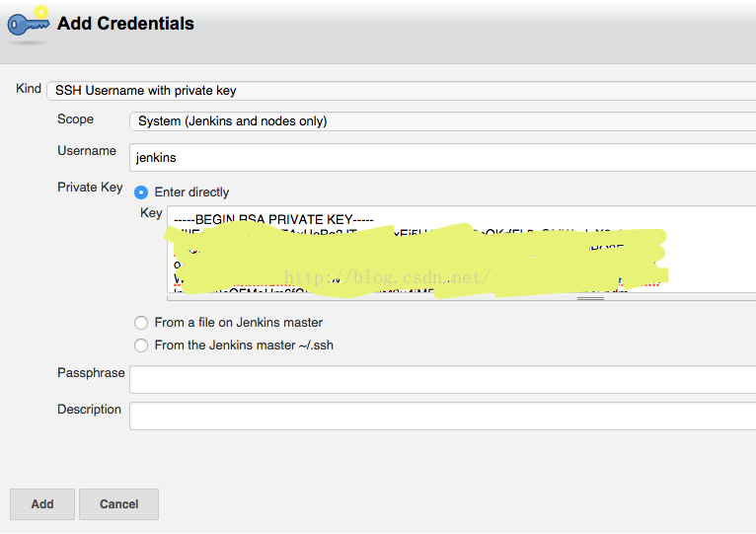
Task: Choose From a file on Jenkins master
Action: coord(141,323)
